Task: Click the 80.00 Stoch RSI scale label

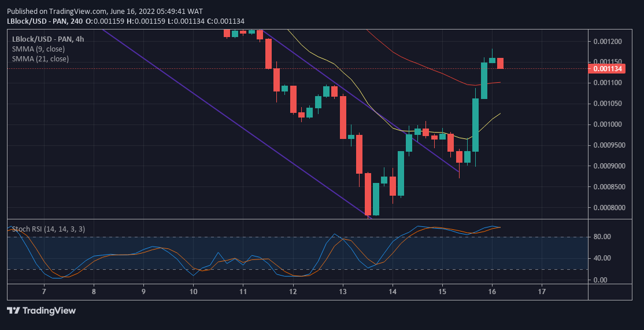Action: [602, 237]
